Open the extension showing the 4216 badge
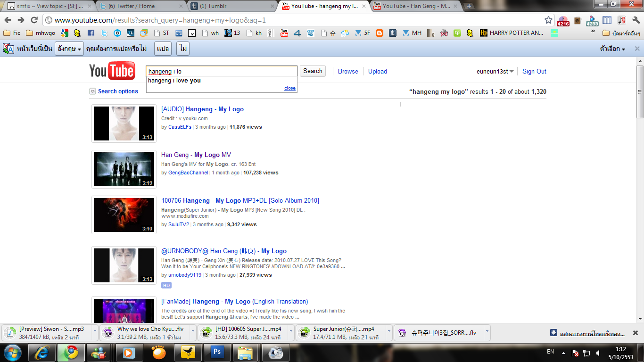Image resolution: width=644 pixels, height=362 pixels. point(563,21)
